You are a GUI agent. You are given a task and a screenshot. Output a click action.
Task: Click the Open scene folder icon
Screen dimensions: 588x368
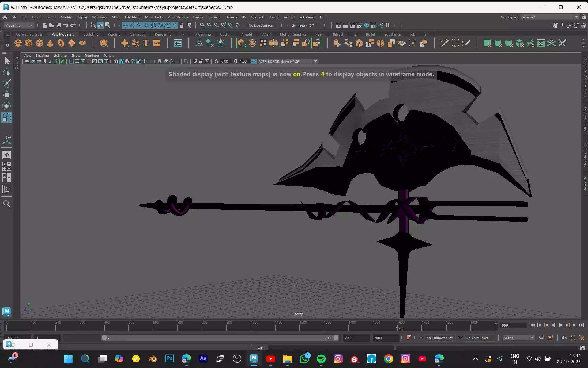(x=52, y=25)
